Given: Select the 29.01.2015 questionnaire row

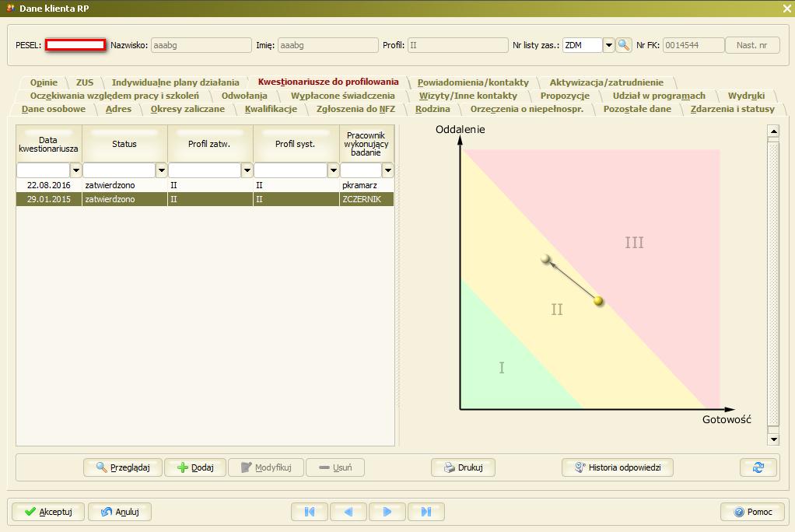Looking at the screenshot, I should pyautogui.click(x=205, y=199).
